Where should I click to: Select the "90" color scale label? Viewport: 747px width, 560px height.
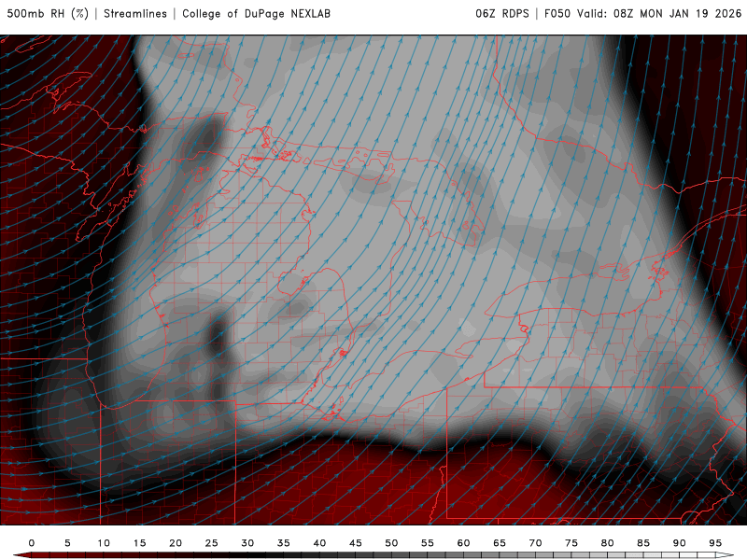(x=679, y=543)
